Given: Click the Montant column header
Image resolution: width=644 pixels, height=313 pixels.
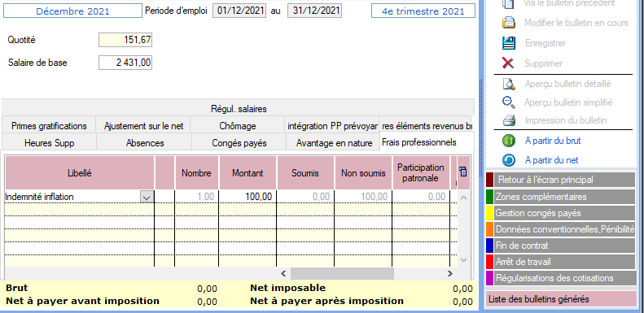Looking at the screenshot, I should [248, 172].
